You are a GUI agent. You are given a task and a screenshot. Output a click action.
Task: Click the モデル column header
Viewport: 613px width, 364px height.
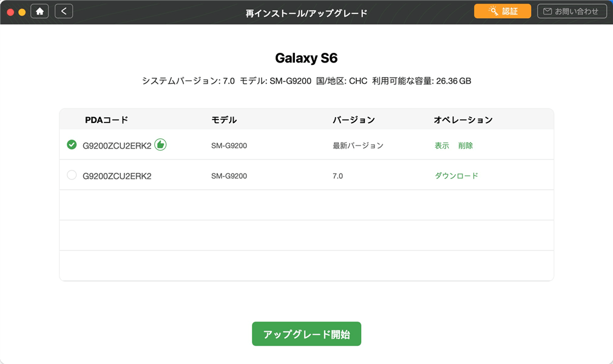tap(224, 120)
